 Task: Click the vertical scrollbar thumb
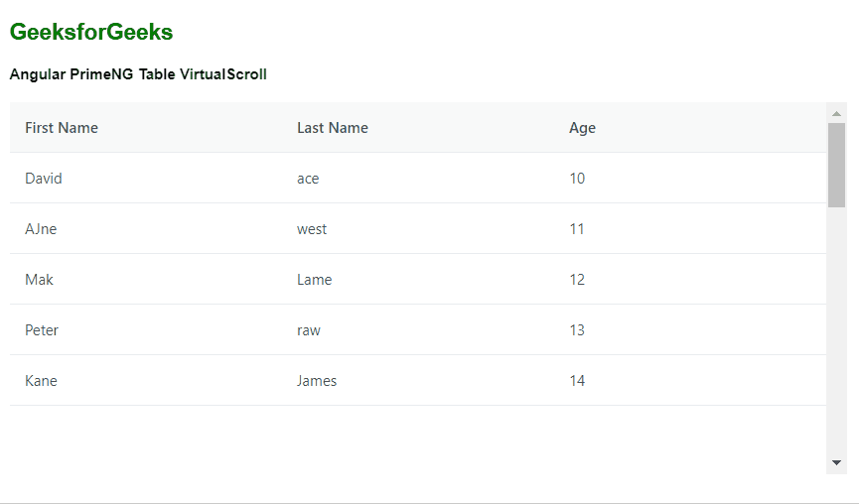836,165
